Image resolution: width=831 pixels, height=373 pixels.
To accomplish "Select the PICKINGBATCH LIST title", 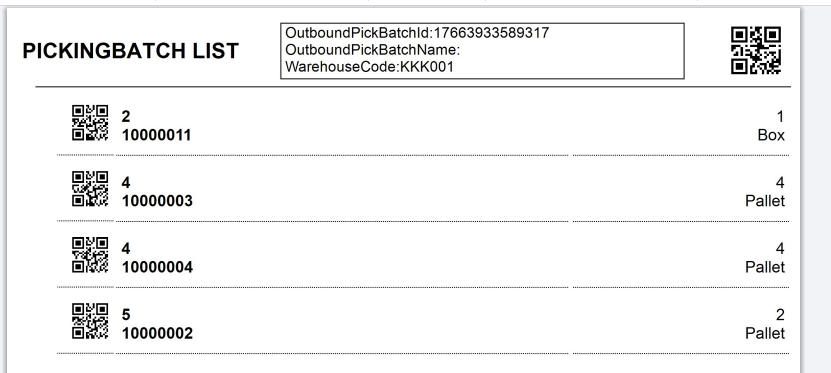I will coord(130,51).
